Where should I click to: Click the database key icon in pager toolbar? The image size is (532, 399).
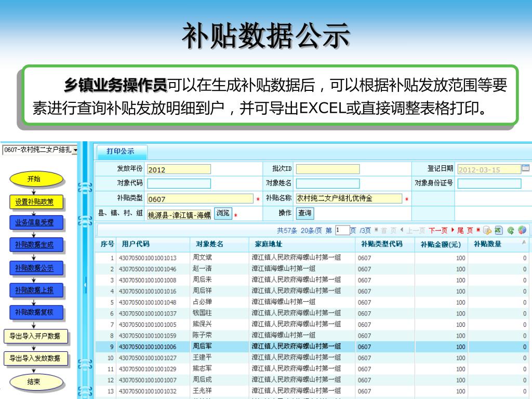coord(487,230)
